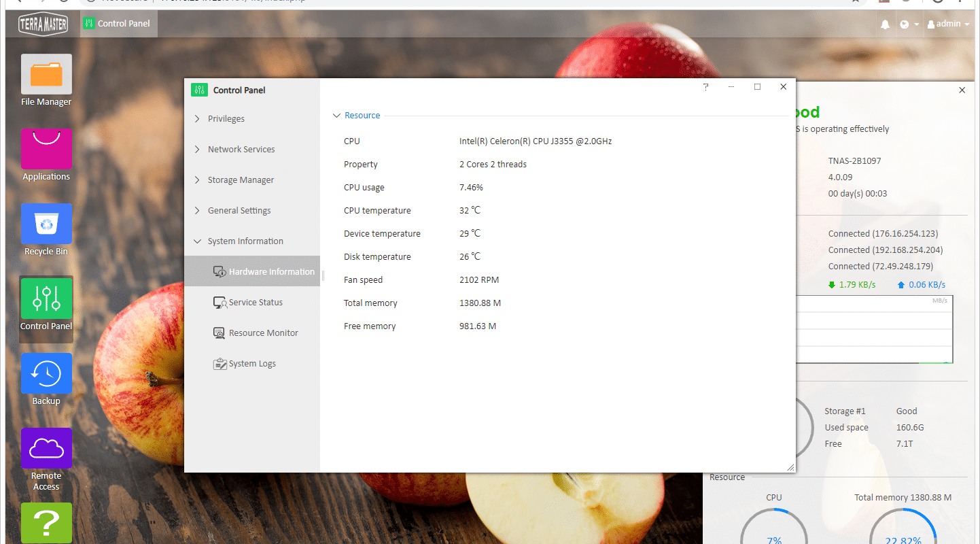Click the green download speed 1.79 KB/s
The width and height of the screenshot is (980, 544).
[852, 285]
